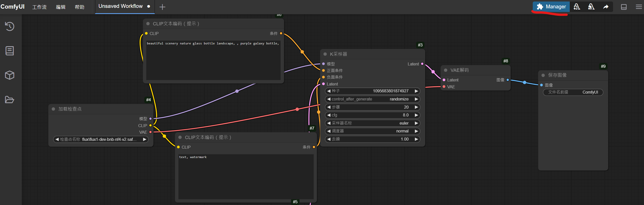The image size is (644, 205).
Task: Click the #8 node badge
Action: [x=506, y=61]
